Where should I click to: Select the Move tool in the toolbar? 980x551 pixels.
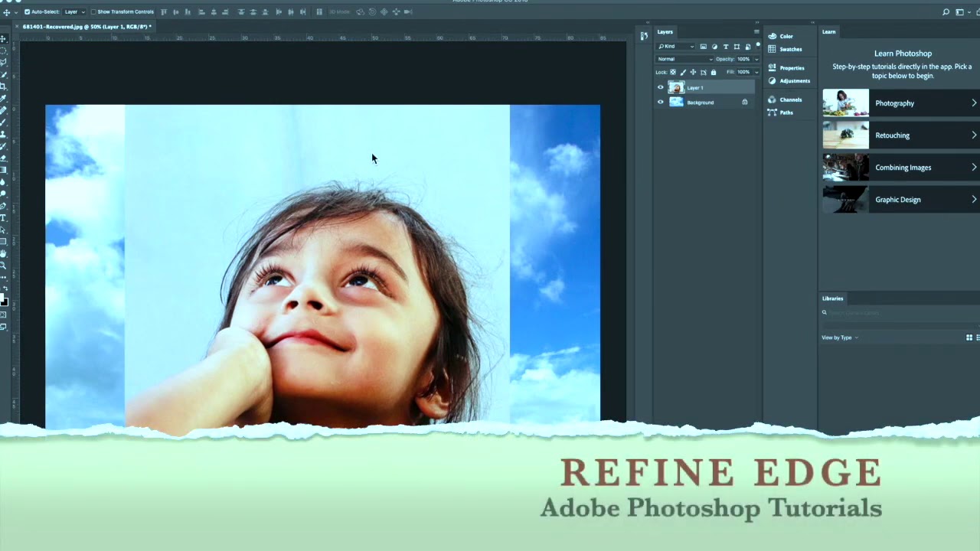pos(4,38)
